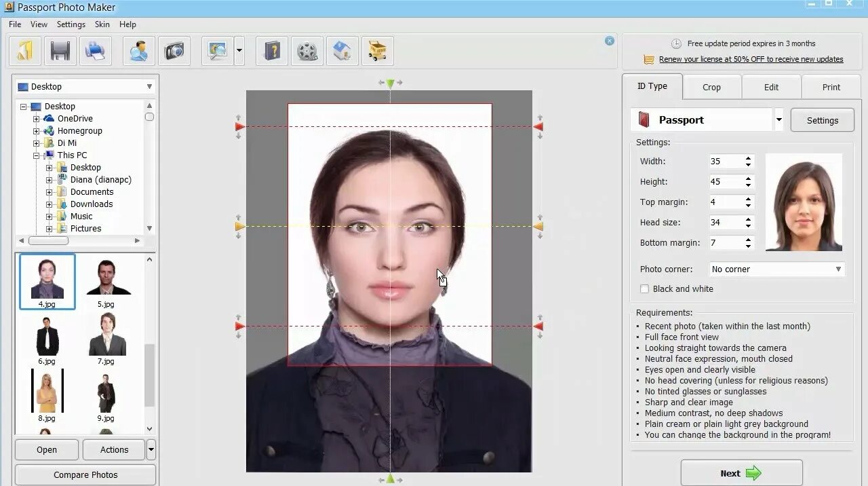
Task: Enable the Black and white checkbox
Action: pyautogui.click(x=645, y=289)
